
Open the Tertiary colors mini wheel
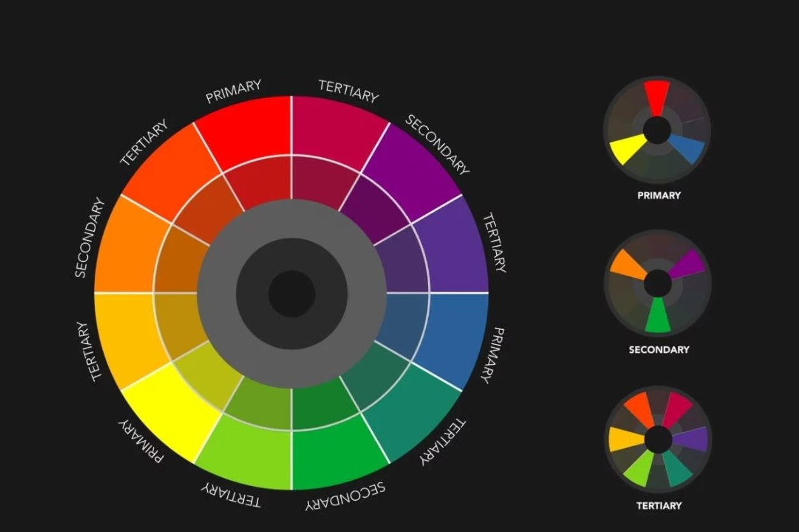[x=657, y=439]
